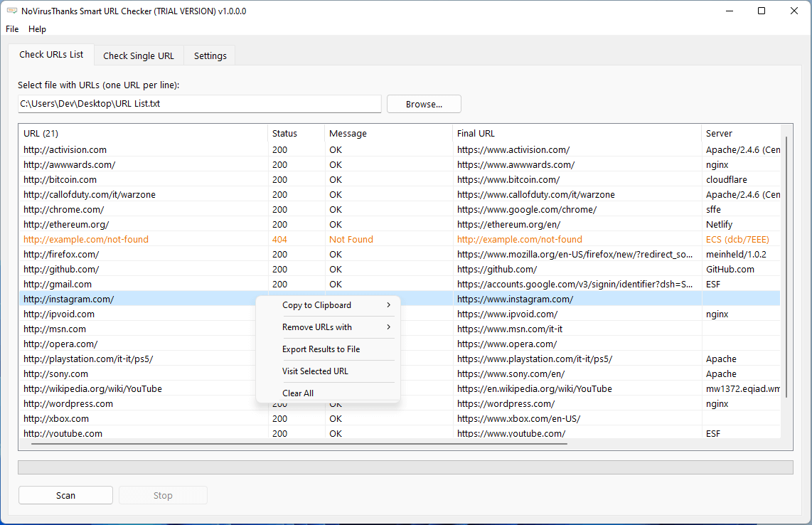Select the http://bitcoin.com result row

[142, 179]
